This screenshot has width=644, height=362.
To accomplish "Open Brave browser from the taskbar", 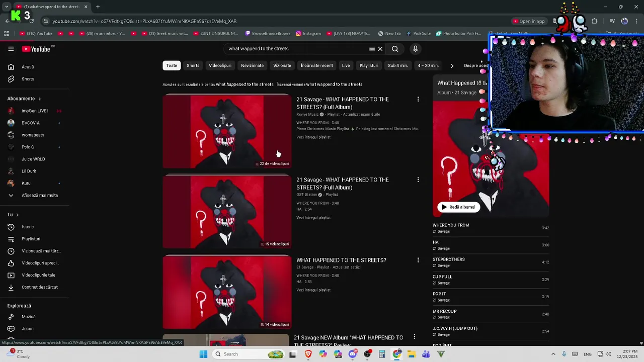I will coord(308,354).
